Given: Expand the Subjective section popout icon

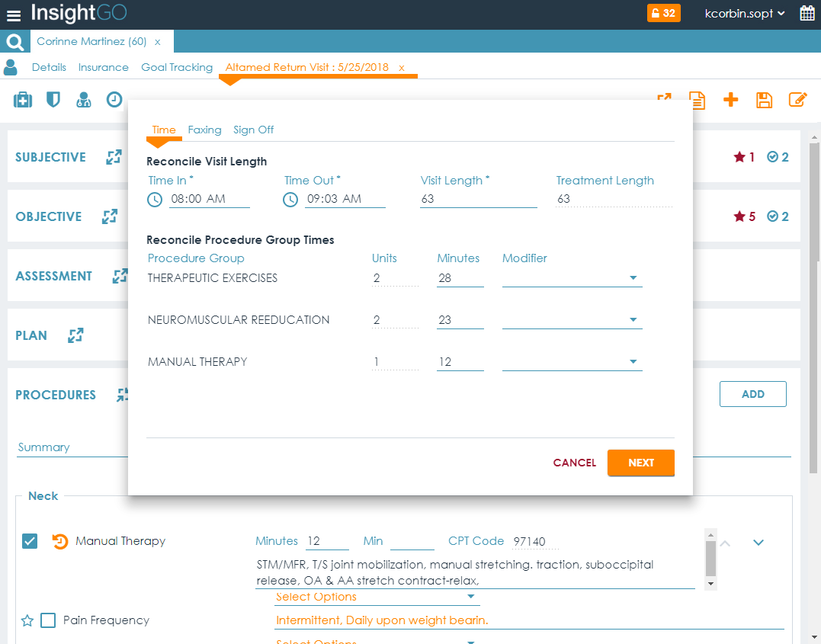Looking at the screenshot, I should click(114, 157).
